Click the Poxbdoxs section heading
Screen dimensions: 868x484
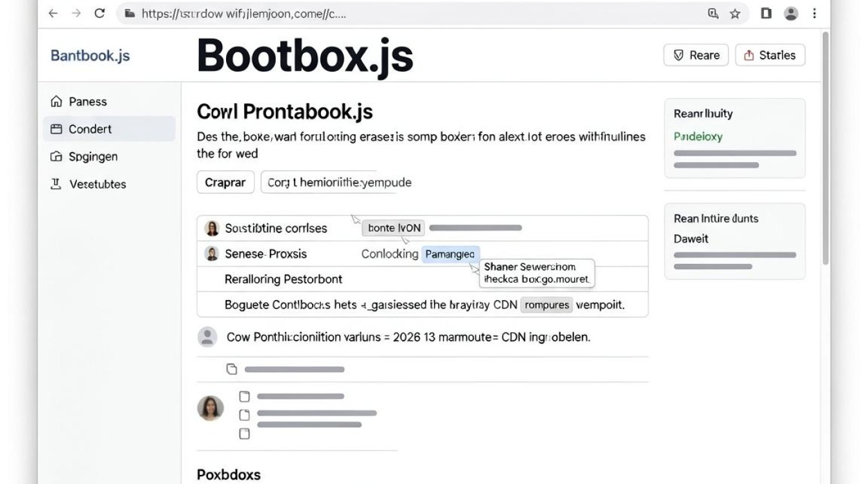pos(229,474)
